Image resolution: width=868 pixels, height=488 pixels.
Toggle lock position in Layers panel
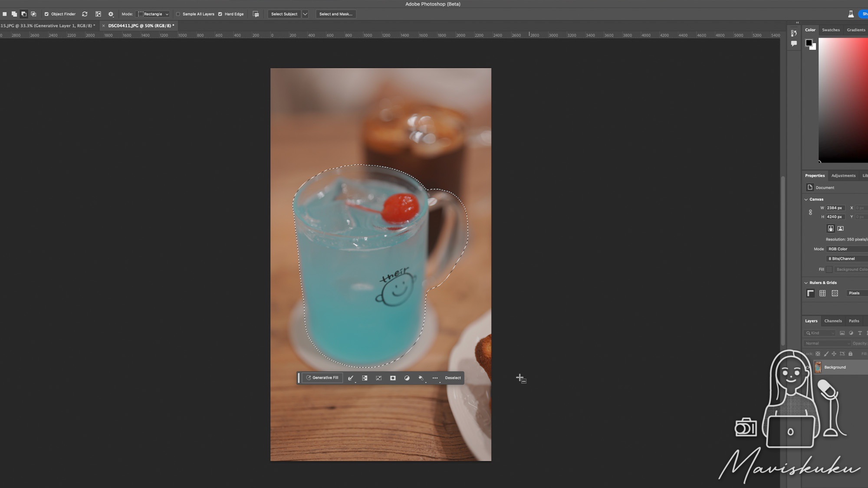[834, 354]
